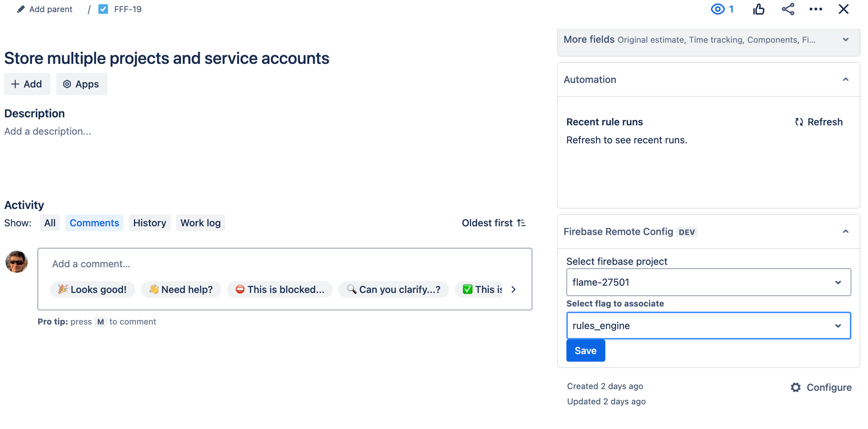Collapse the Automation panel
The image size is (868, 429).
pos(845,80)
